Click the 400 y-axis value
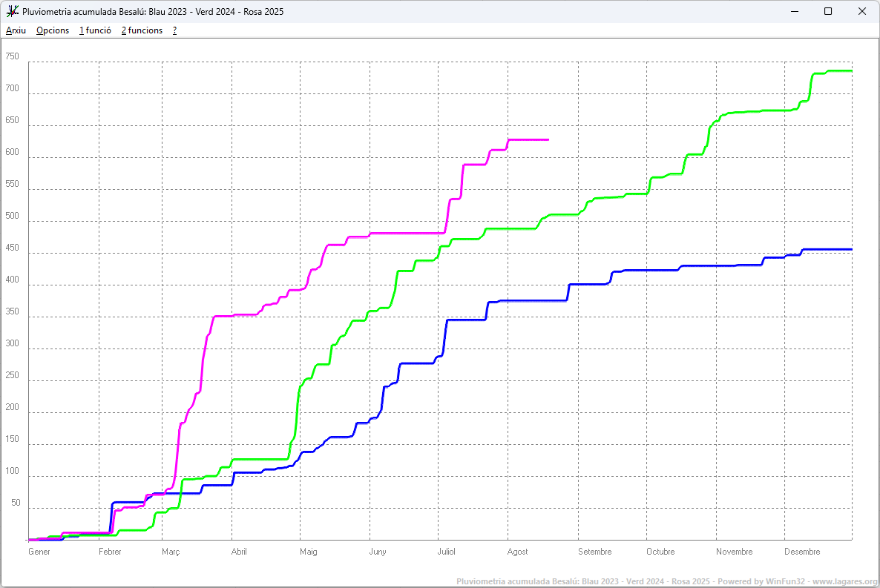 click(13, 280)
